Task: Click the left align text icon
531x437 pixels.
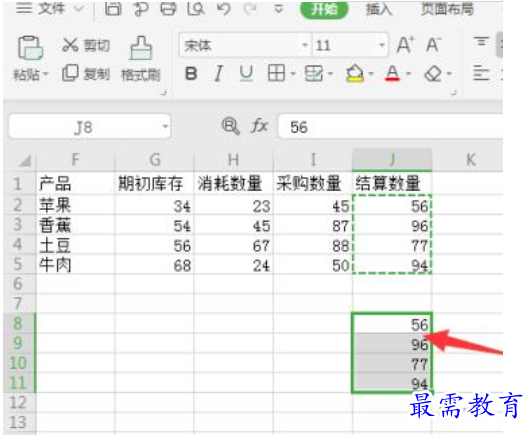Action: 481,73
